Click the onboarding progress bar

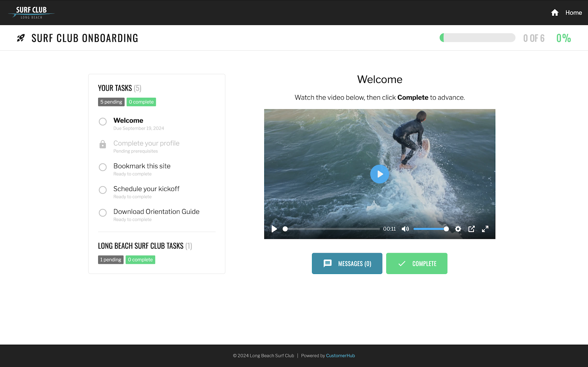point(477,37)
